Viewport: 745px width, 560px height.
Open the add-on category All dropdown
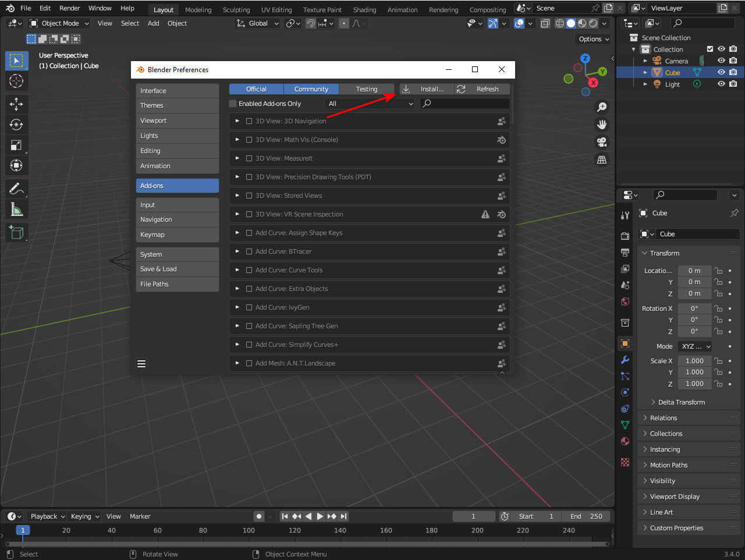pyautogui.click(x=370, y=104)
